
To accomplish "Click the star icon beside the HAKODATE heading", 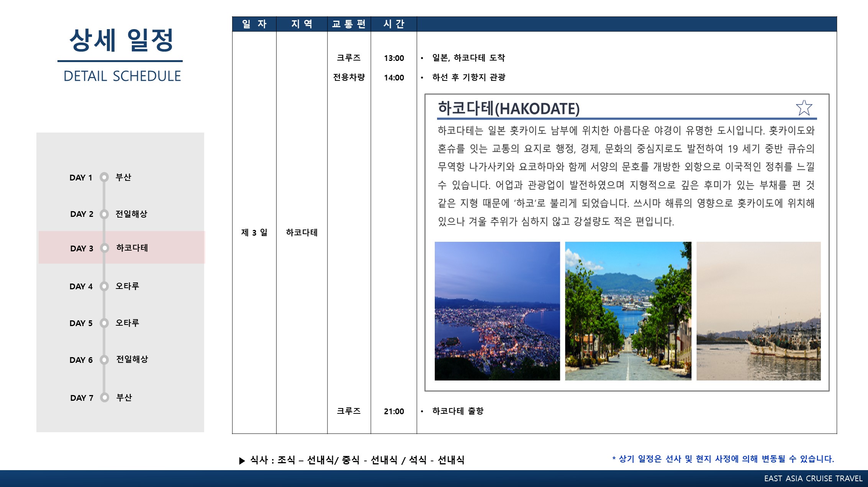I will tap(804, 108).
